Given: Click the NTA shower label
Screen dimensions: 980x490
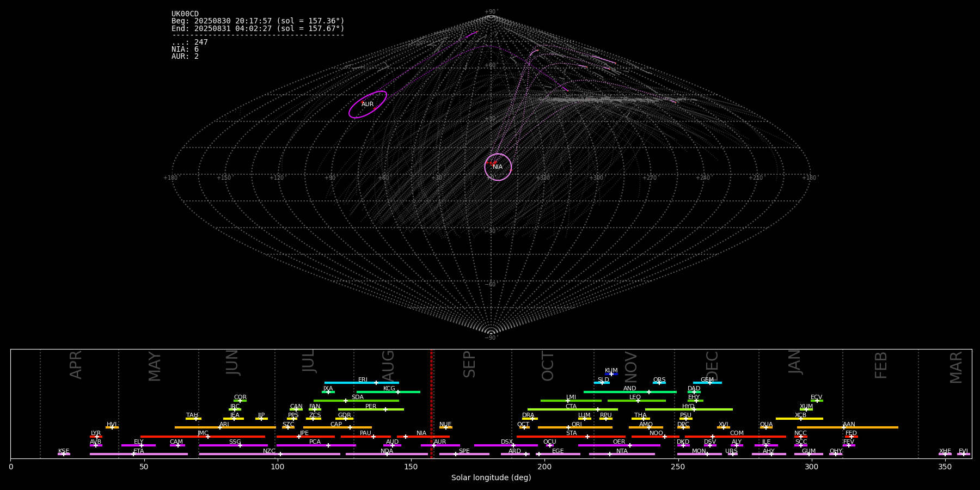Looking at the screenshot, I should point(622,451).
